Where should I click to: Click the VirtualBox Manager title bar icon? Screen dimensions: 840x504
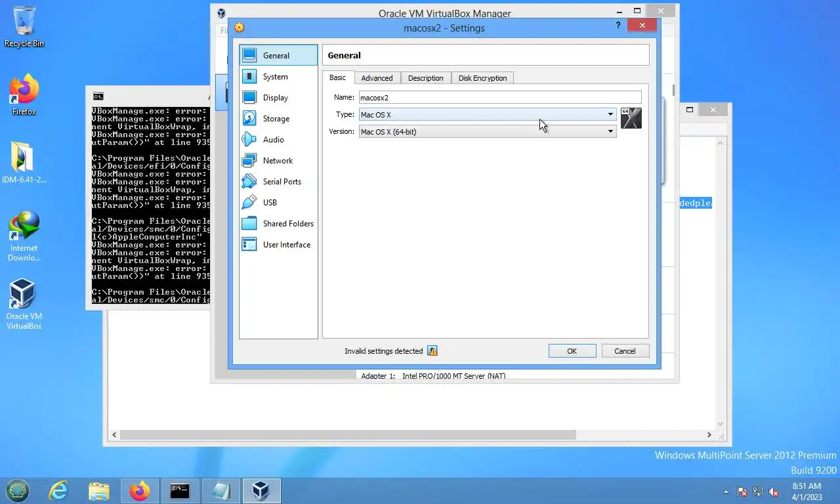pos(222,13)
